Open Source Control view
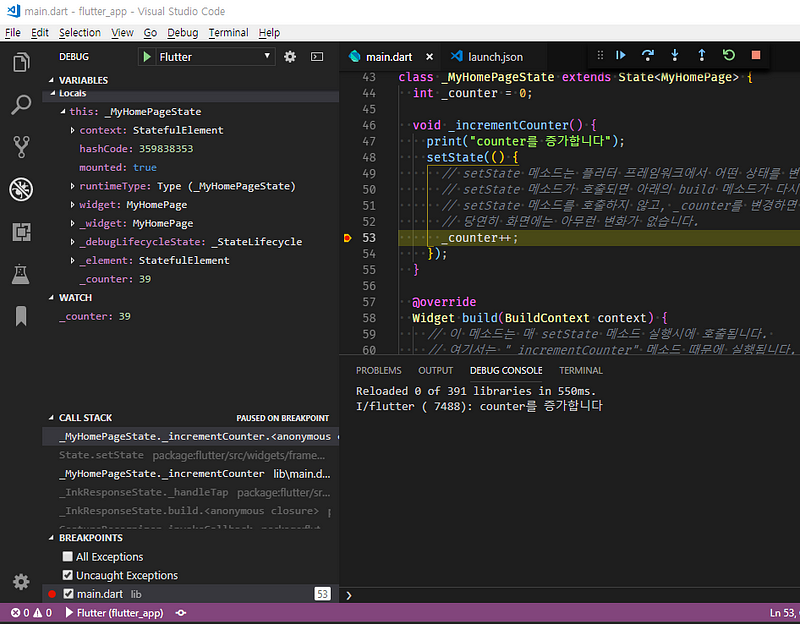 (x=22, y=145)
